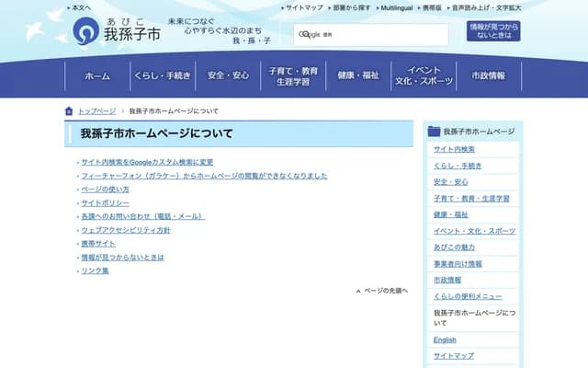The image size is (588, 368).
Task: Open 各課へのお問い合わせ(電話・メール) link
Action: point(143,217)
